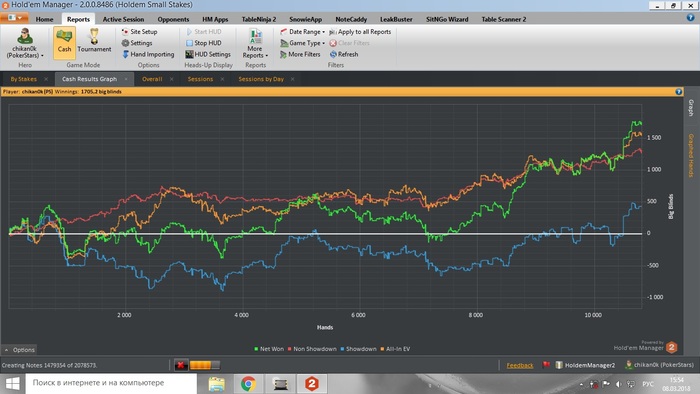
Task: Click the winnings text 1705.2 big blinds
Action: (x=101, y=91)
